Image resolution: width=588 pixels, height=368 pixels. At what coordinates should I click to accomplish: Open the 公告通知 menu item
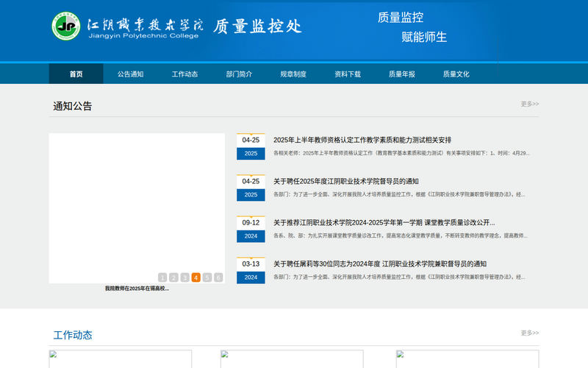pos(131,74)
